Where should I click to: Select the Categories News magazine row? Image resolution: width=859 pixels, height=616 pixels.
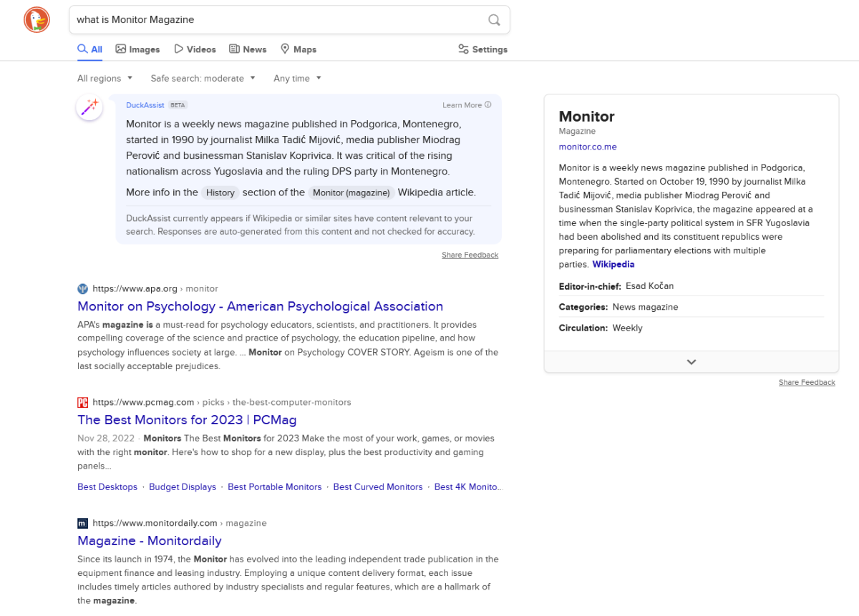[691, 307]
